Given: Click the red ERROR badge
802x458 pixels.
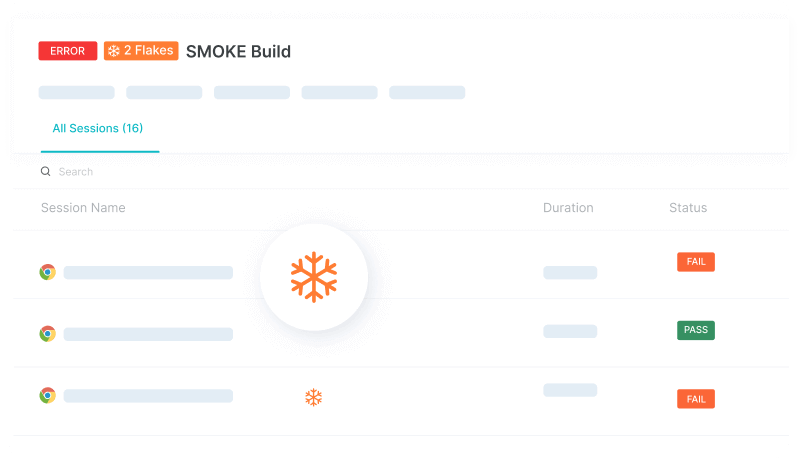Looking at the screenshot, I should (68, 51).
